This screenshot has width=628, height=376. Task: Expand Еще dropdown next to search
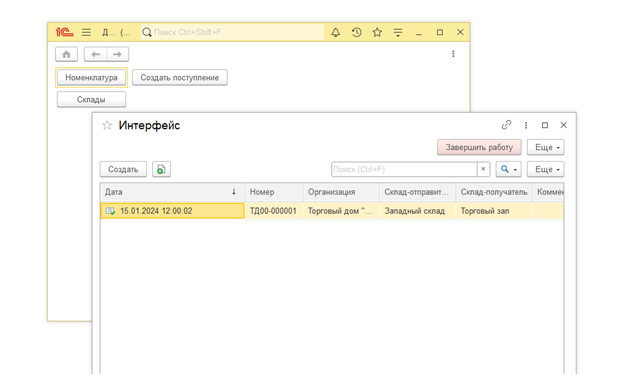pyautogui.click(x=545, y=169)
